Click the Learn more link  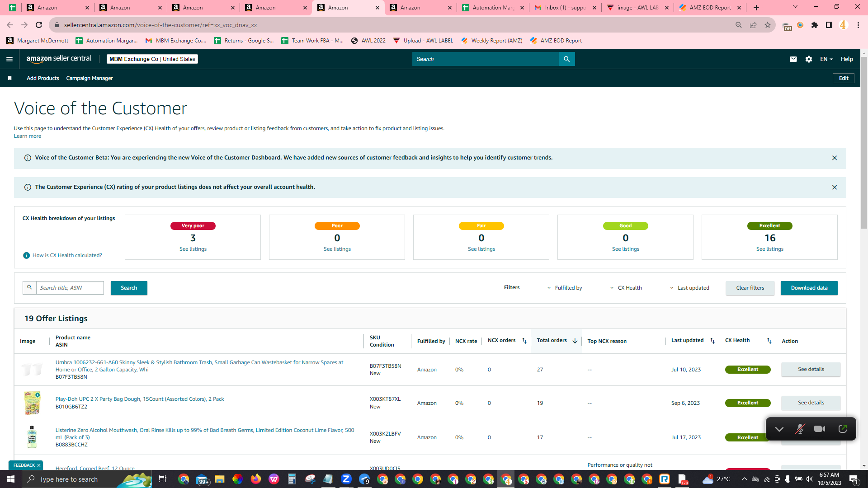28,136
